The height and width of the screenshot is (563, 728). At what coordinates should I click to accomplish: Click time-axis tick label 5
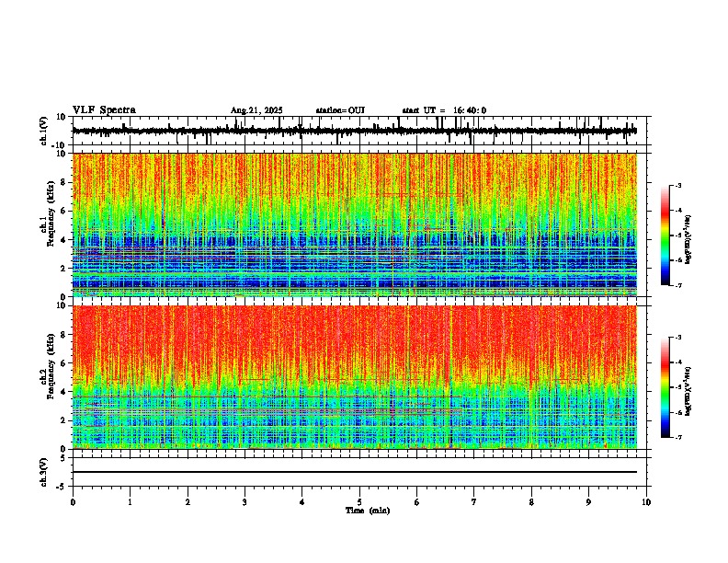coord(359,502)
